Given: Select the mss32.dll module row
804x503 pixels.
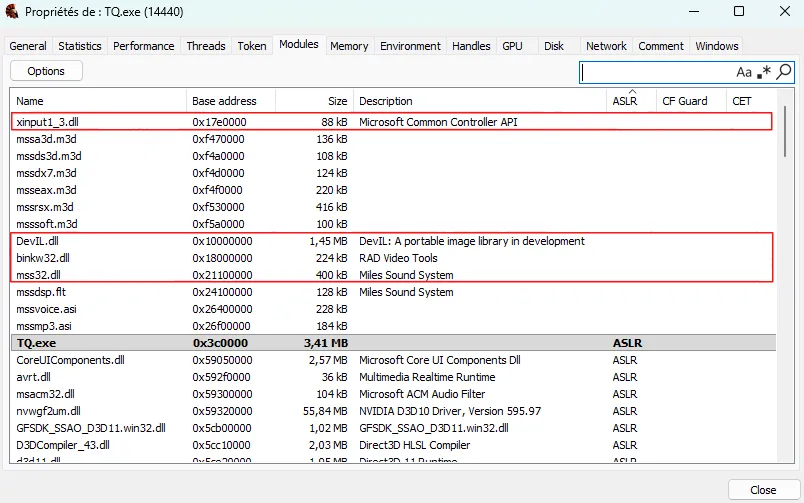Looking at the screenshot, I should pyautogui.click(x=393, y=275).
